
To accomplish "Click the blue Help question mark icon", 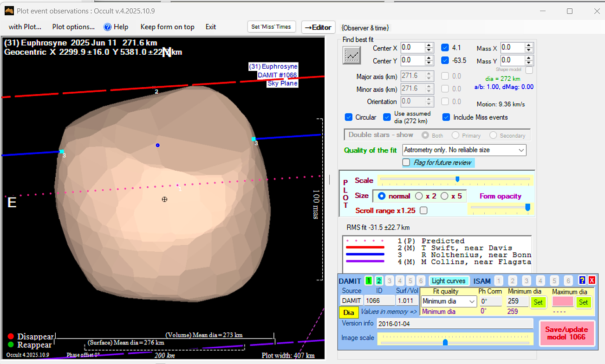I will (108, 27).
